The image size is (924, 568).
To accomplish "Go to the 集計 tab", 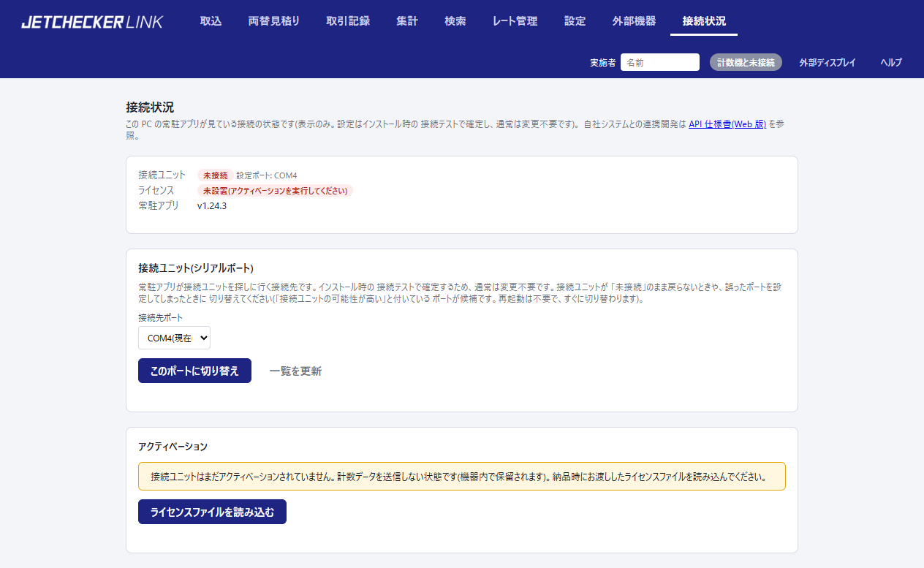I will (407, 21).
